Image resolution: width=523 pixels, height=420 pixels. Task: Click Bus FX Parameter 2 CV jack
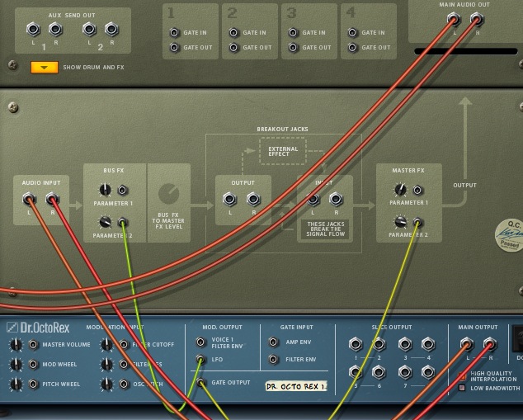pos(122,222)
